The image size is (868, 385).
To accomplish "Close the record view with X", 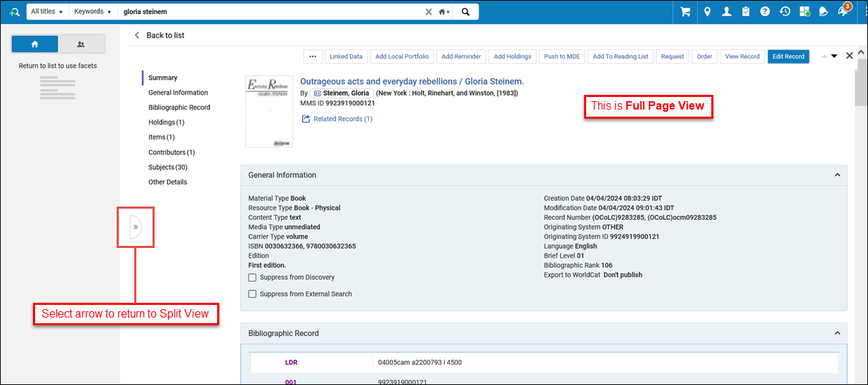I will pyautogui.click(x=849, y=56).
